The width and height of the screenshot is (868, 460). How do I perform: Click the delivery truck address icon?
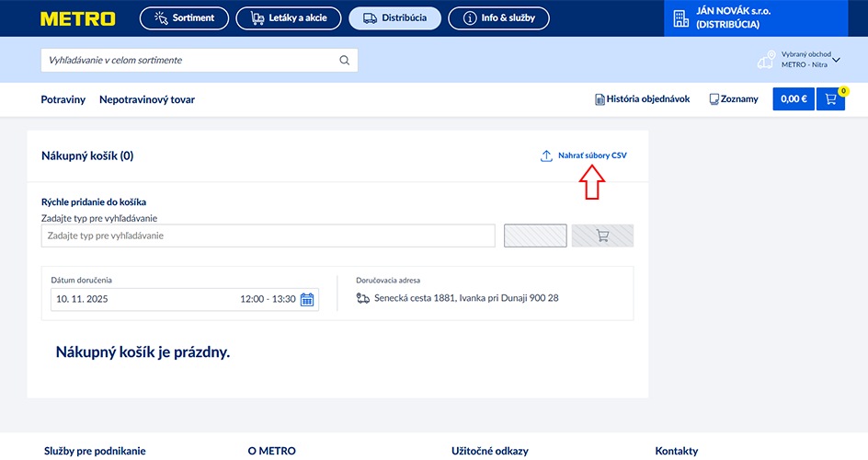(x=363, y=298)
